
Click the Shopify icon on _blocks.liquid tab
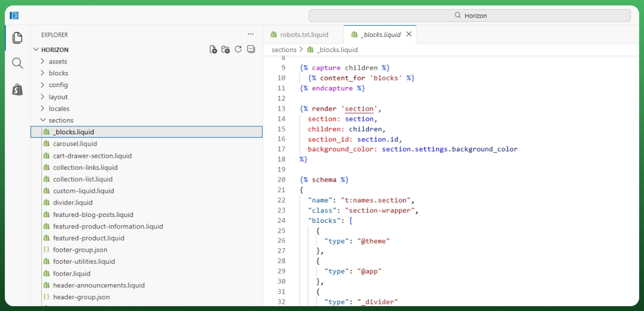pos(354,34)
